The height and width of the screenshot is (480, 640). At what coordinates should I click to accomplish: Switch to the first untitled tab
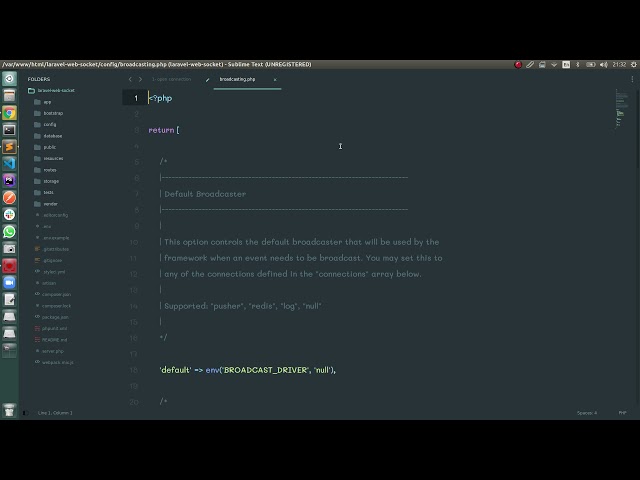pos(171,79)
